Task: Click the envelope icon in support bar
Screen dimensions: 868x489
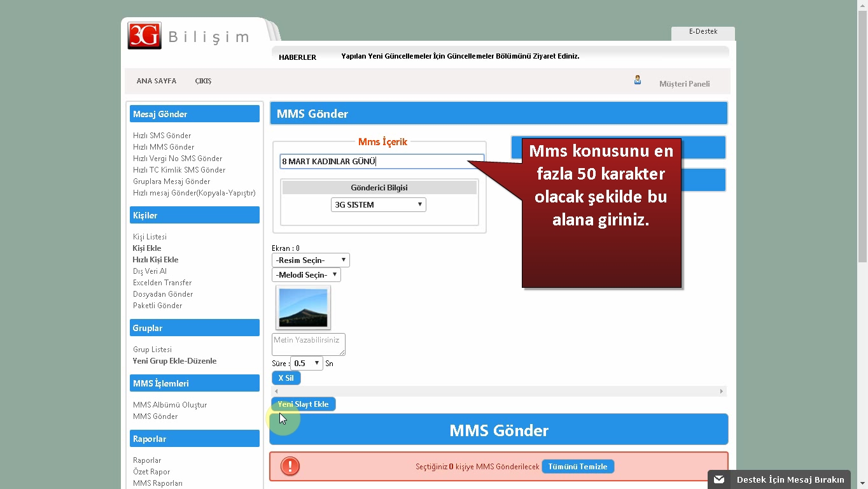Action: [x=719, y=479]
